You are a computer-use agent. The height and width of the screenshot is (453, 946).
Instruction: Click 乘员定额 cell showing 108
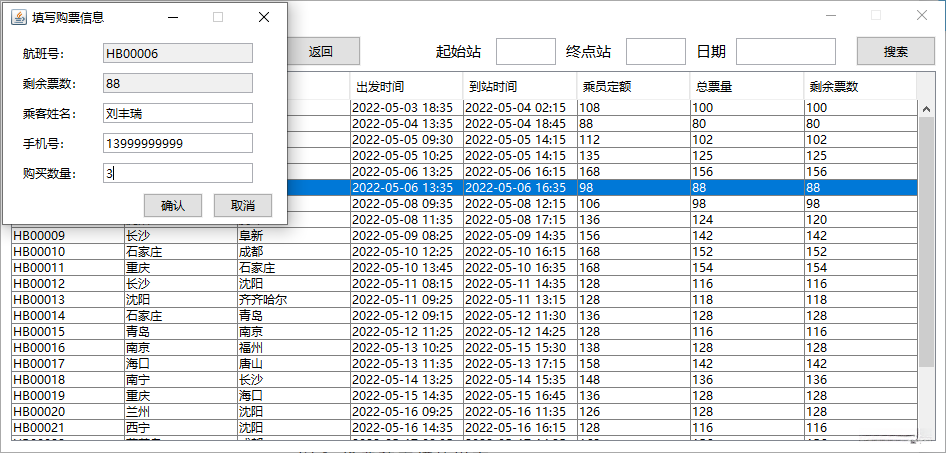(x=633, y=107)
